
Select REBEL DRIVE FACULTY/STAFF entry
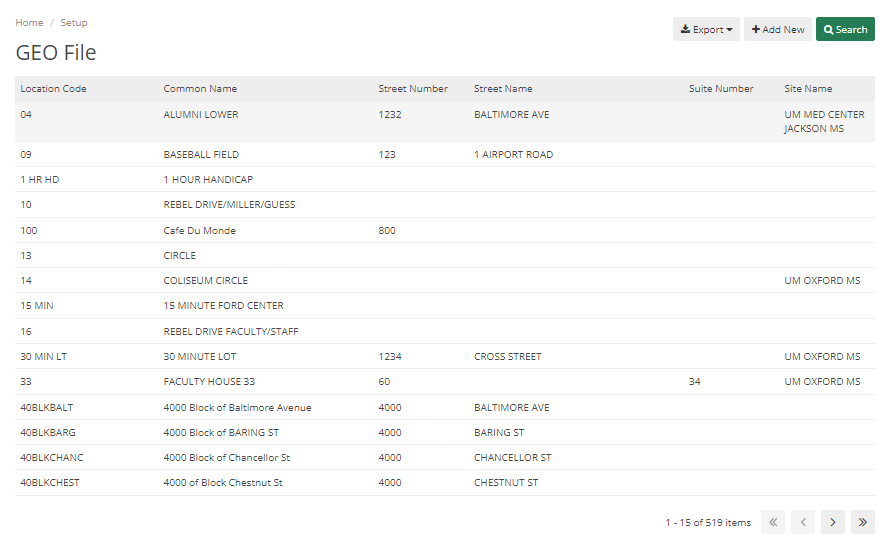230,332
